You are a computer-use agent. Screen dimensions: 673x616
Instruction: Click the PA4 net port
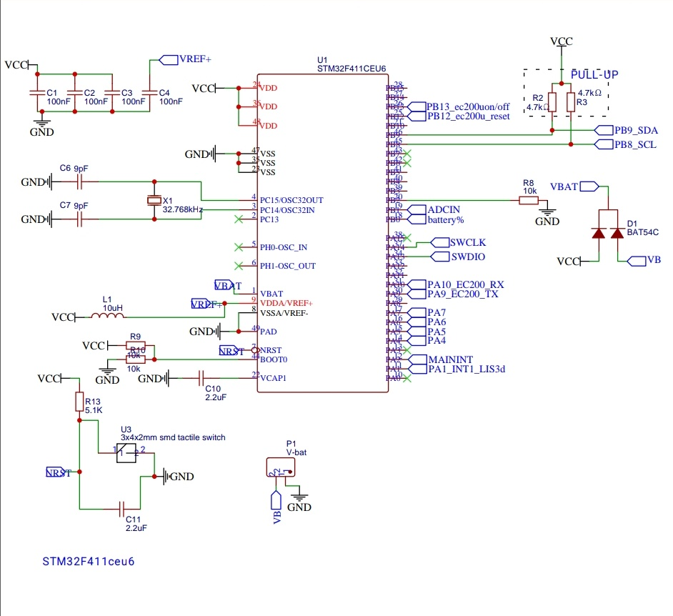pyautogui.click(x=426, y=341)
